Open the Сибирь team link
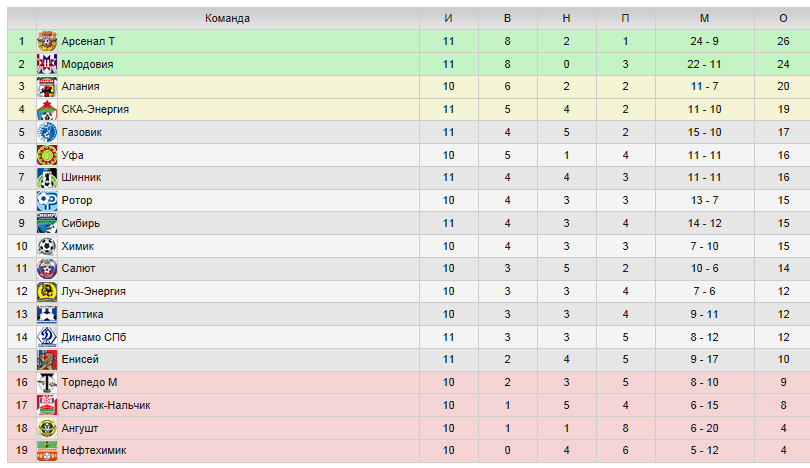The width and height of the screenshot is (810, 468). [x=81, y=223]
